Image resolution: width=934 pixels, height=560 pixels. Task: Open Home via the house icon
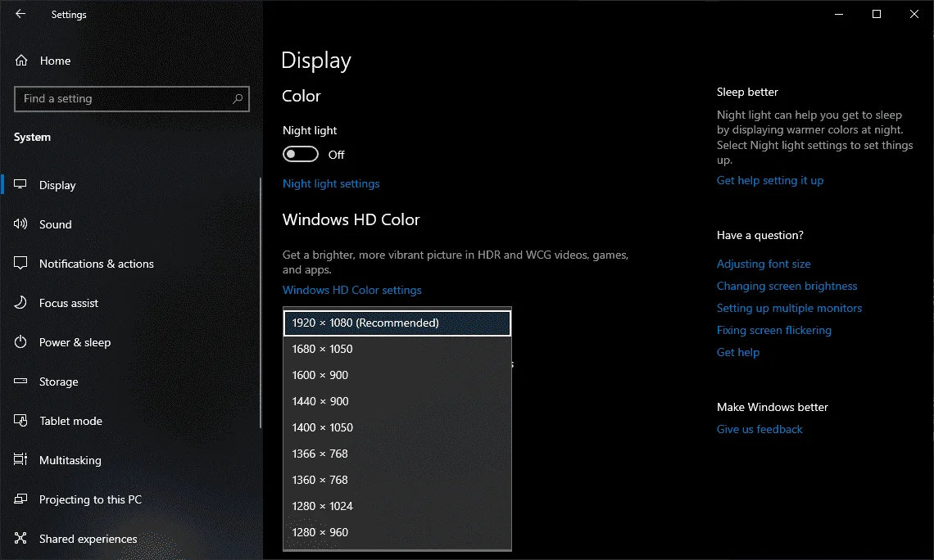[21, 60]
